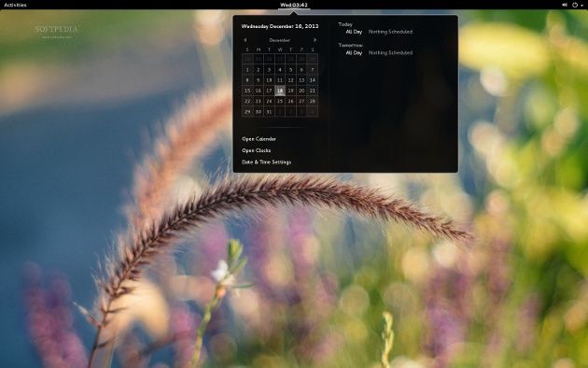588x368 pixels.
Task: Select December 15 in calendar
Action: [247, 91]
